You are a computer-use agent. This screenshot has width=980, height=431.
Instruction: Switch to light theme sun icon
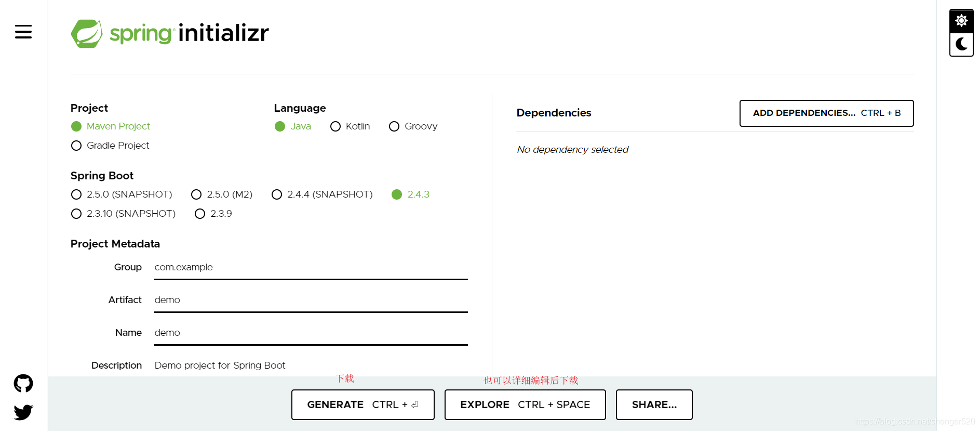pyautogui.click(x=961, y=21)
